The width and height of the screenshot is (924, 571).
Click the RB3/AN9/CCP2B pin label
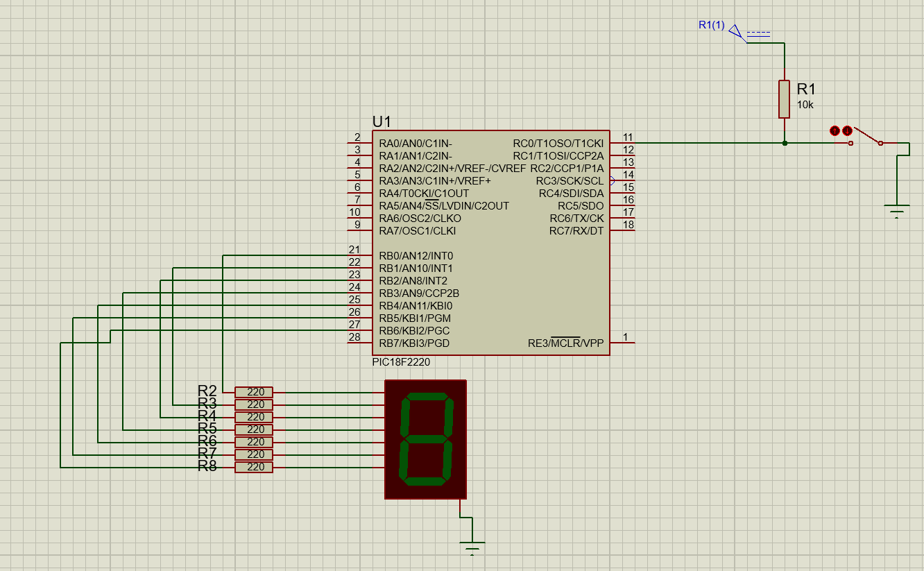coord(419,293)
